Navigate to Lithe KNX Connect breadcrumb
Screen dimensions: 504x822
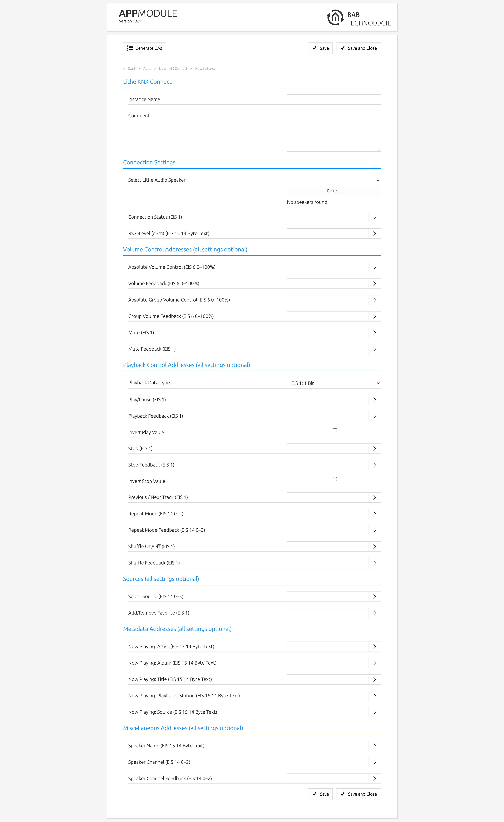coord(173,69)
